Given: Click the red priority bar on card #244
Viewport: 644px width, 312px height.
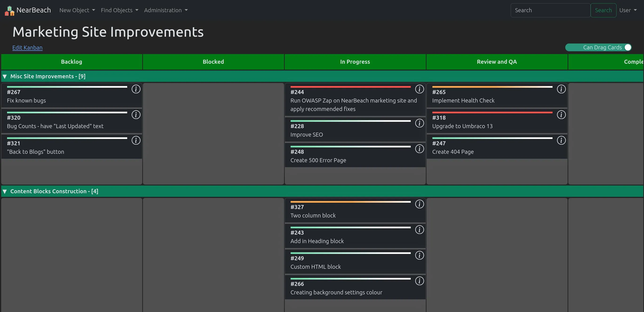Looking at the screenshot, I should (x=350, y=87).
